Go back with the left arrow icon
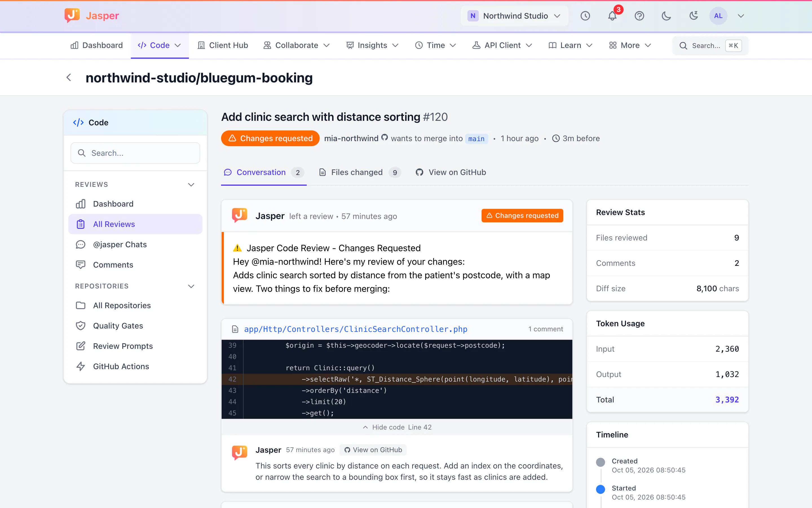Image resolution: width=812 pixels, height=508 pixels. [69, 78]
